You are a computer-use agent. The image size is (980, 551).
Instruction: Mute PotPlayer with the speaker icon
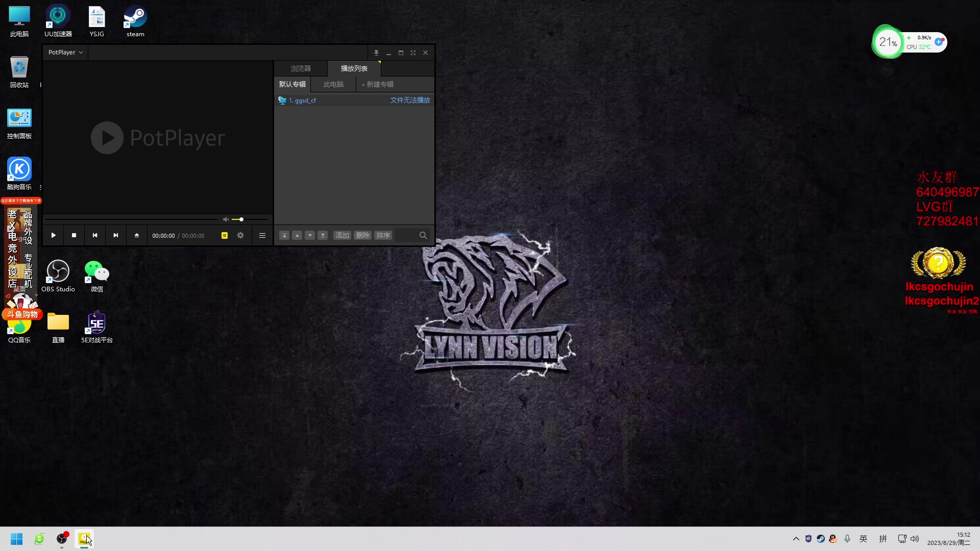(x=226, y=219)
